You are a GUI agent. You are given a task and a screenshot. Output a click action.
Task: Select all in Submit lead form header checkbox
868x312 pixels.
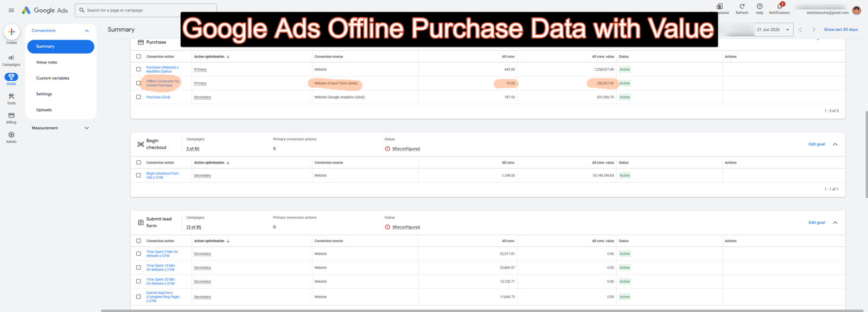point(138,241)
